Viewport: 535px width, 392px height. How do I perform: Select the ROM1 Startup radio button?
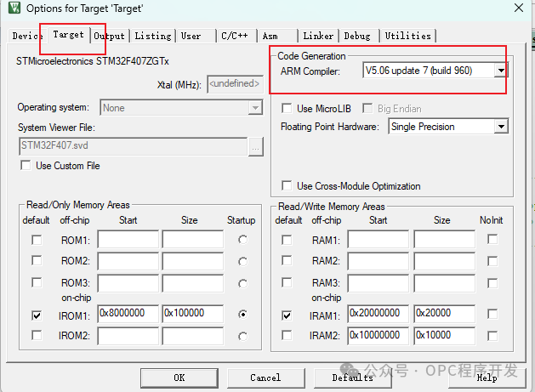pos(242,240)
